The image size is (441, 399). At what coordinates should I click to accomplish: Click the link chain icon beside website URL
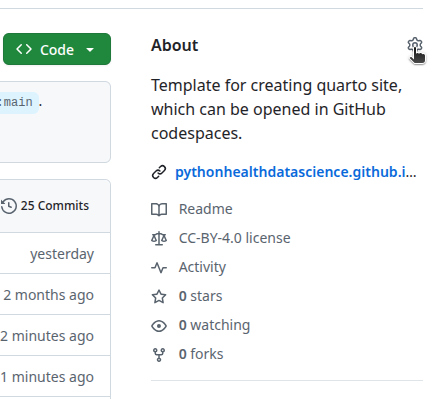tap(159, 172)
